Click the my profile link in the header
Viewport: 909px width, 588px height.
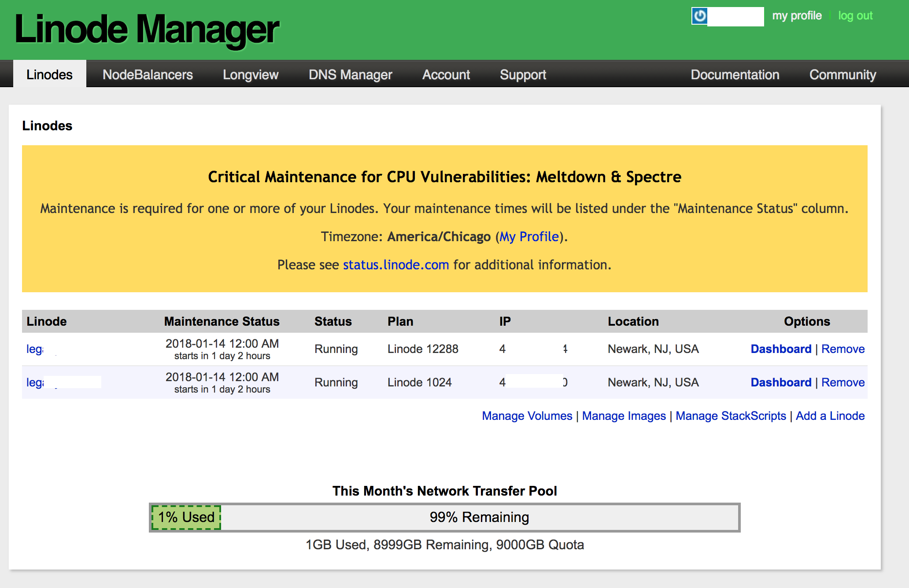797,16
